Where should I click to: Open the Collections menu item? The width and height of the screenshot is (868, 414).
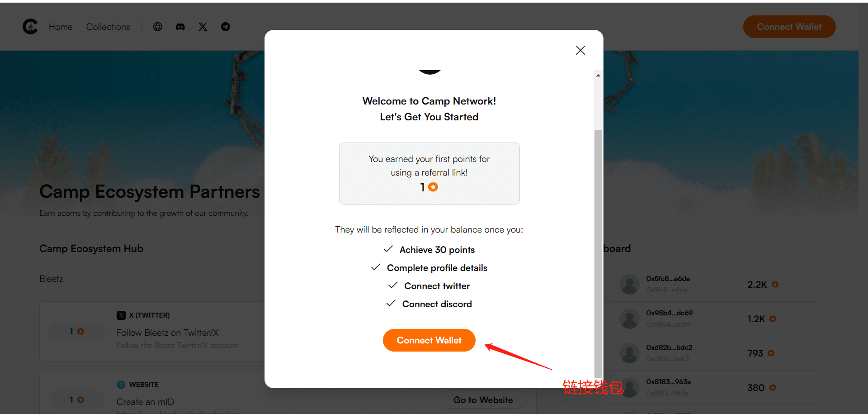[x=108, y=27]
